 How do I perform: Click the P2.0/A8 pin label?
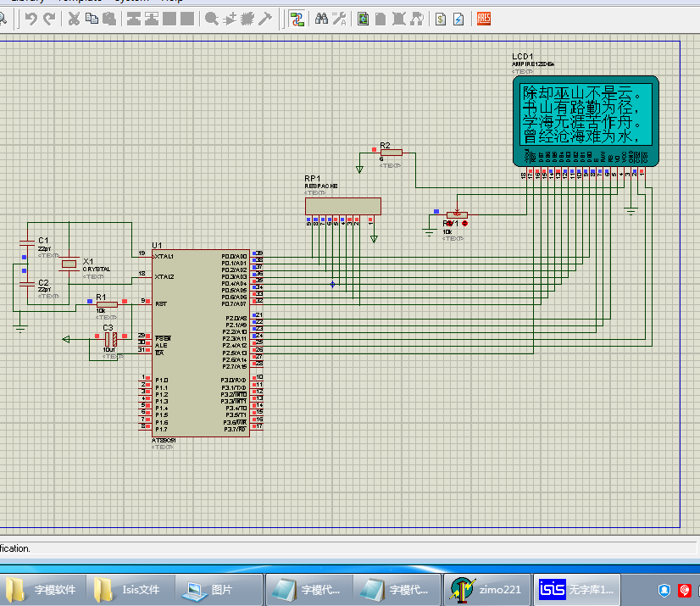(x=236, y=319)
